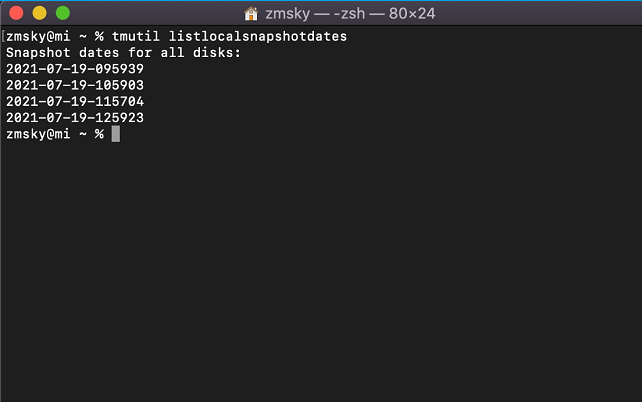Close the Terminal window with red button

(x=16, y=14)
